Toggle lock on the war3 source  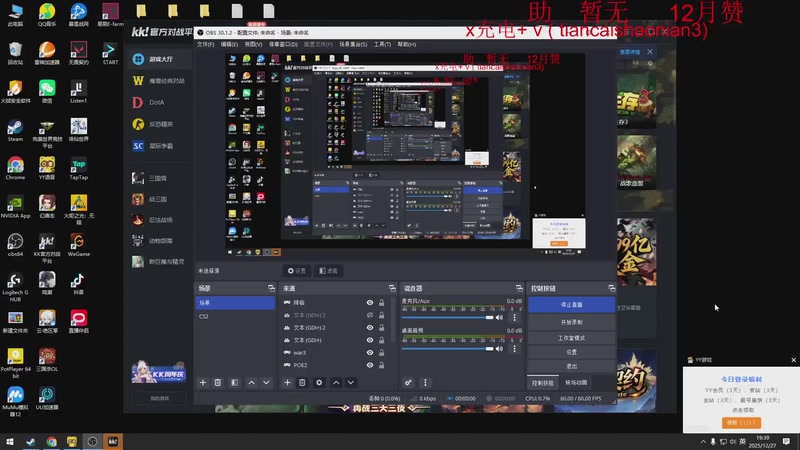tap(382, 353)
